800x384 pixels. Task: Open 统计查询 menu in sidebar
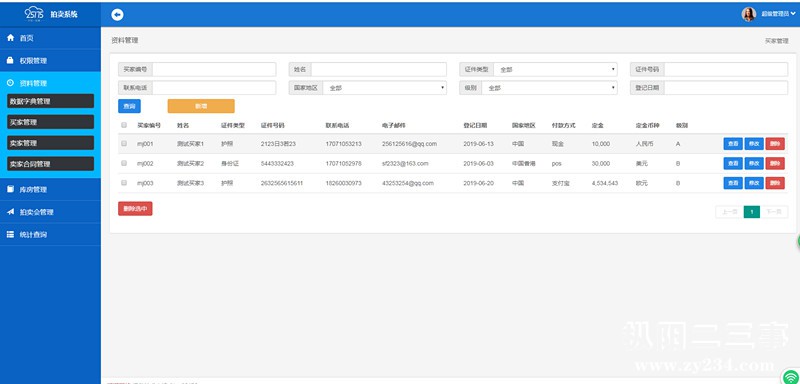click(x=51, y=235)
